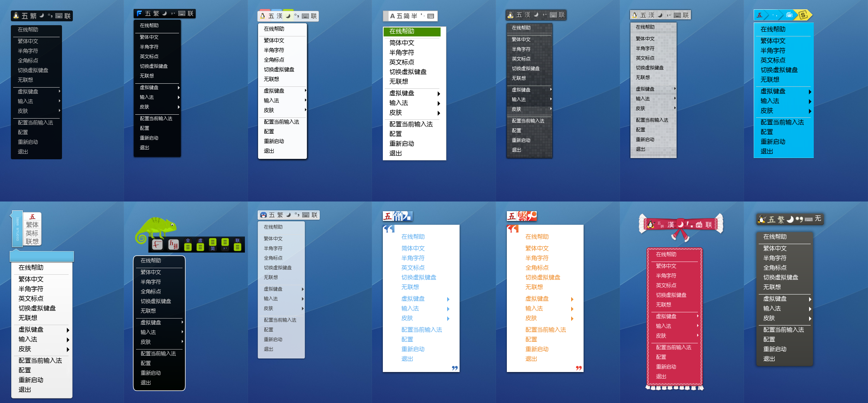Image resolution: width=868 pixels, height=403 pixels.
Task: Click the penguin icon on the white skin bar with colored tabs
Action: click(263, 16)
